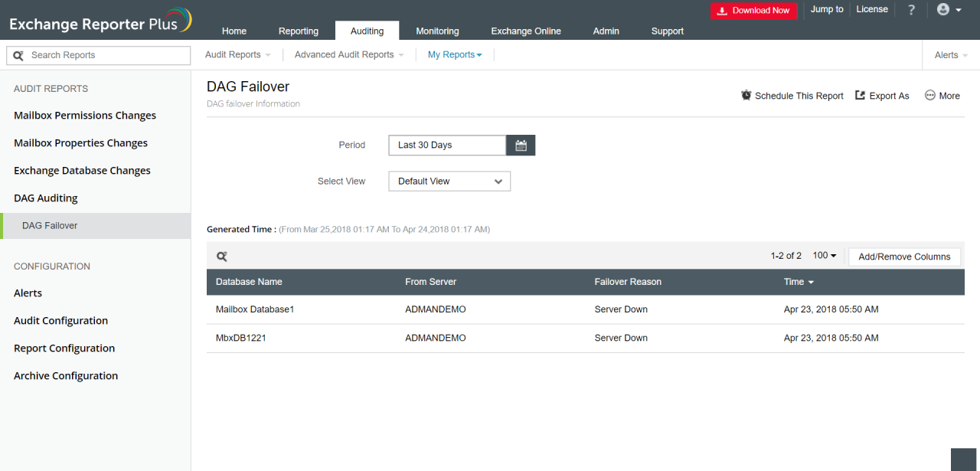Expand the Advanced Audit Reports dropdown
Viewport: 980px width, 471px height.
click(349, 55)
